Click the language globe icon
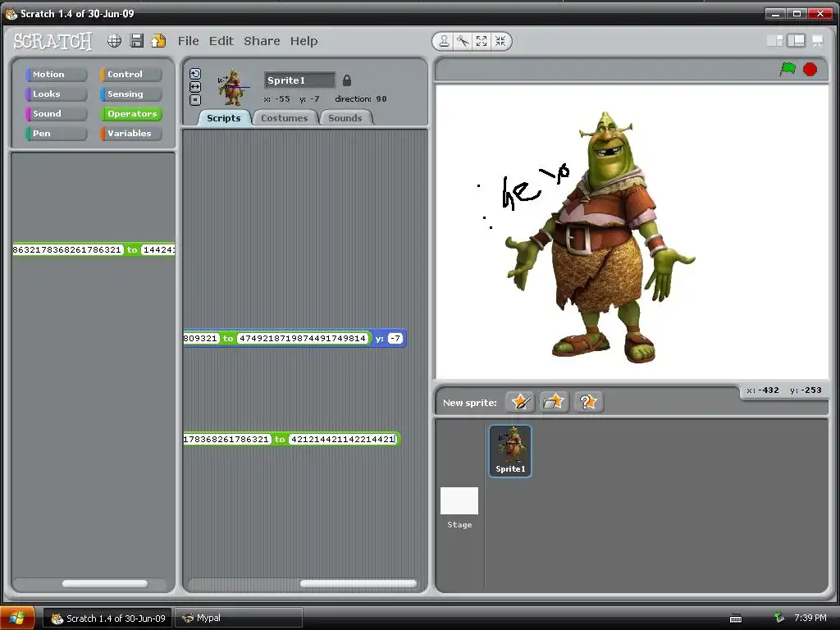The image size is (840, 630). click(114, 41)
